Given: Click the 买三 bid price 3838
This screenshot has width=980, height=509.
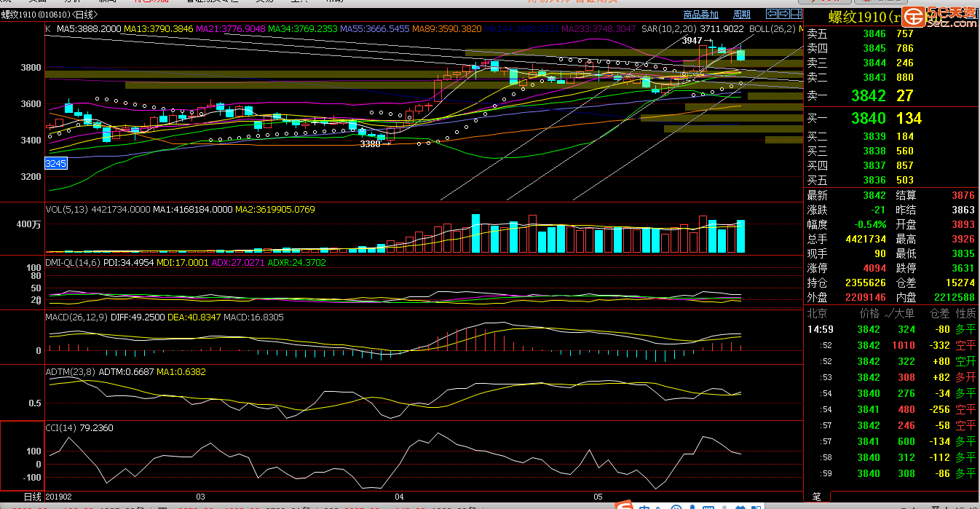Looking at the screenshot, I should tap(874, 151).
